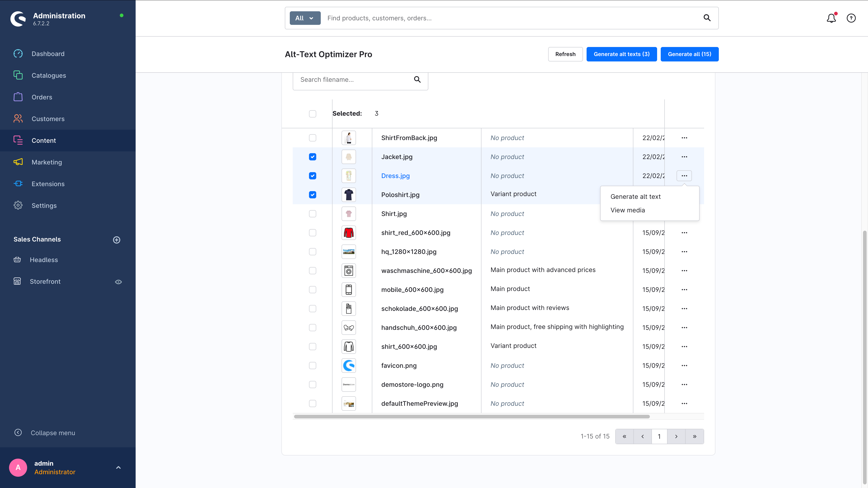The width and height of the screenshot is (868, 488).
Task: Open the notifications bell
Action: coord(831,18)
